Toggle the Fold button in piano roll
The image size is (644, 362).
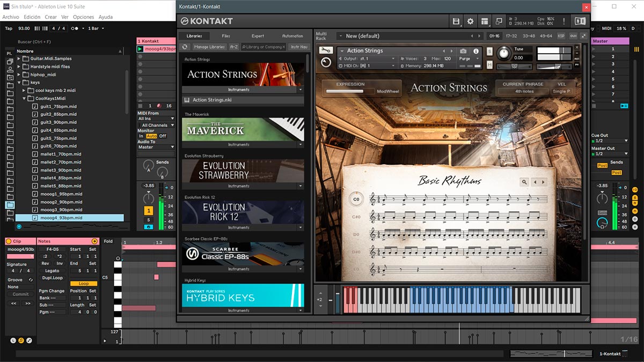click(x=108, y=241)
